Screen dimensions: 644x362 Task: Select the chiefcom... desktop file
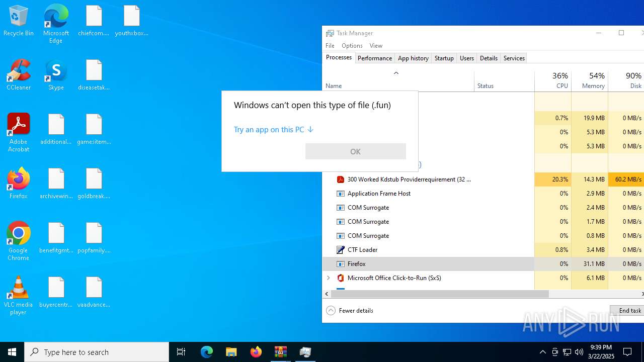tap(94, 21)
